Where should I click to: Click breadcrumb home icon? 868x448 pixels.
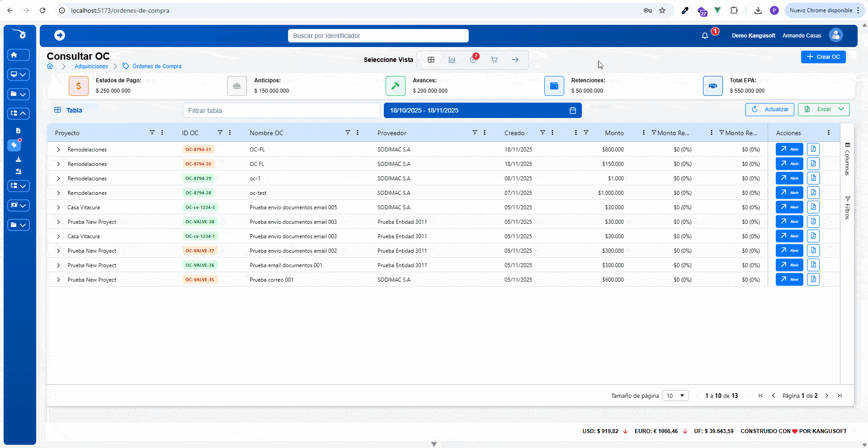50,66
